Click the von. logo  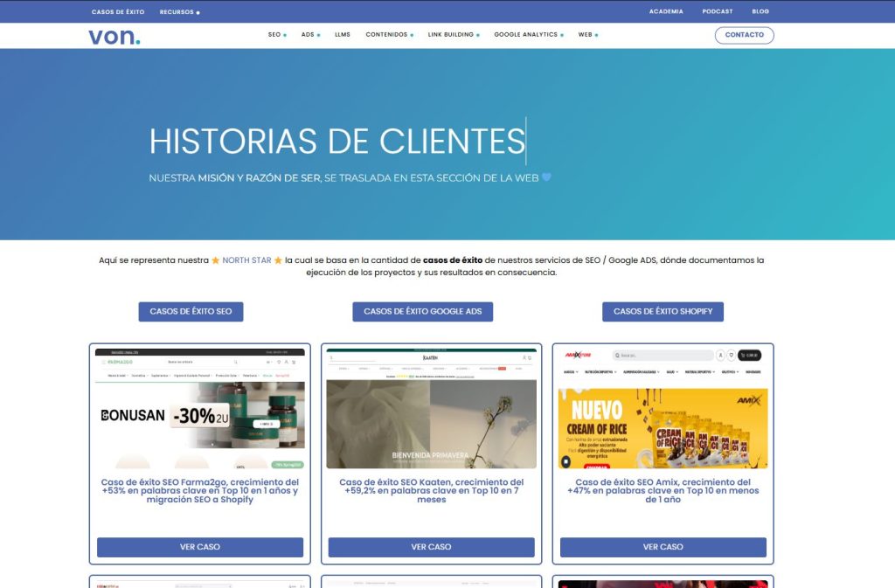click(114, 37)
